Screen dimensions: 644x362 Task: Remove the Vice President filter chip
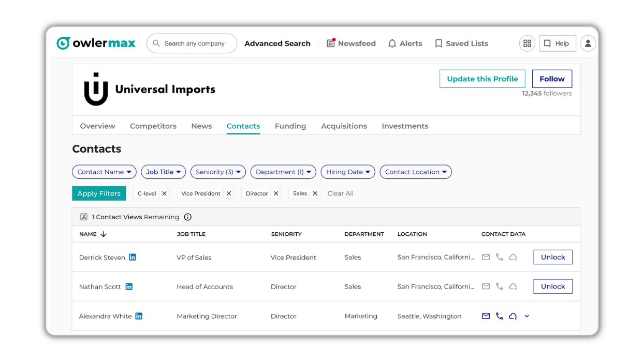point(229,193)
